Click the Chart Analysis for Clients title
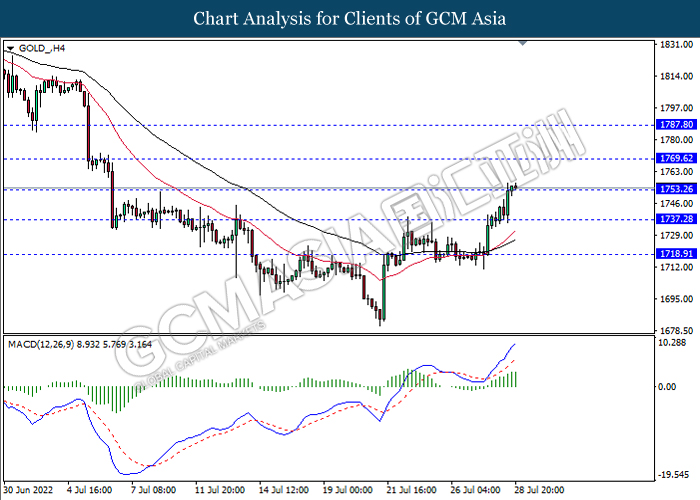Screen dimensions: 700x500 click(350, 19)
